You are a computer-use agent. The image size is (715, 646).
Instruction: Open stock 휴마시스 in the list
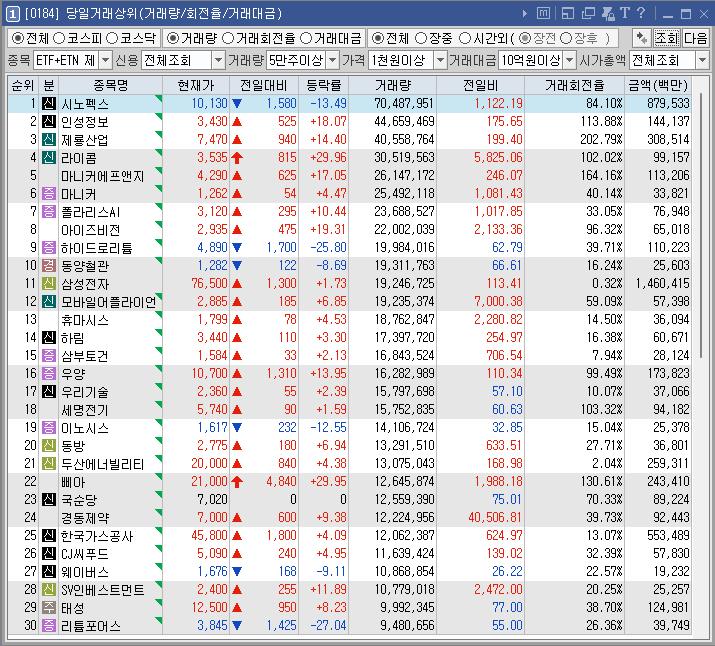coord(85,320)
